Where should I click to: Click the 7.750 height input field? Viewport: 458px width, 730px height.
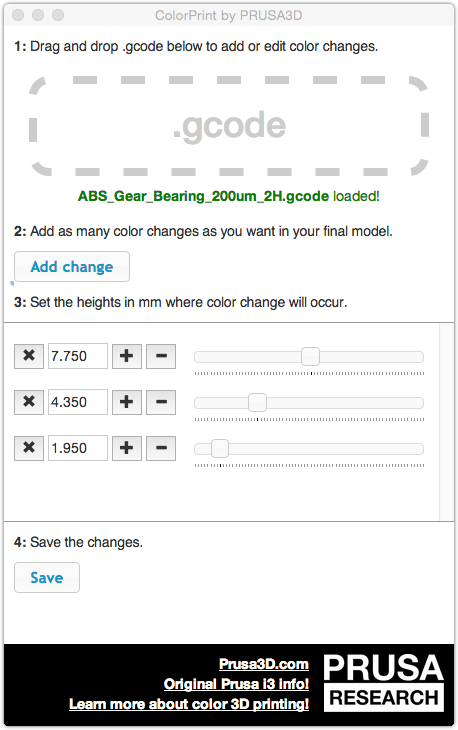click(78, 356)
